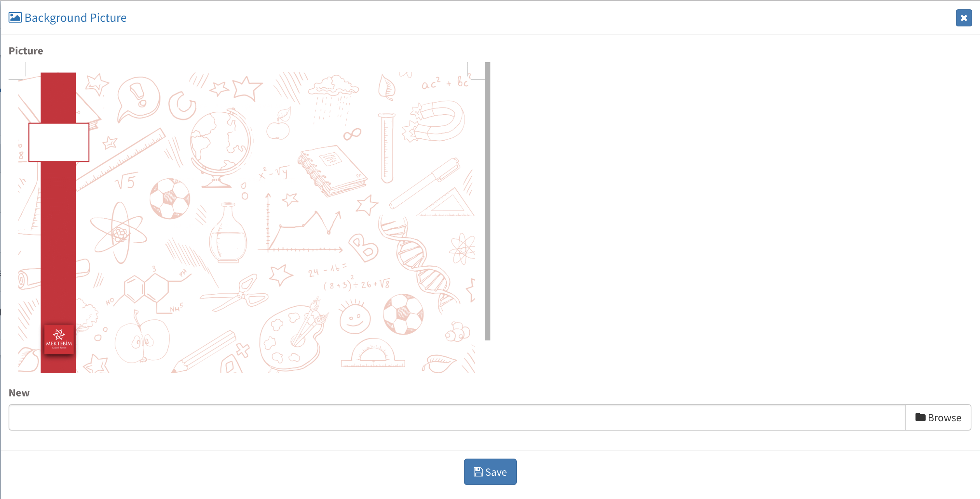Click the Background Picture title text
This screenshot has width=980, height=499.
point(75,17)
